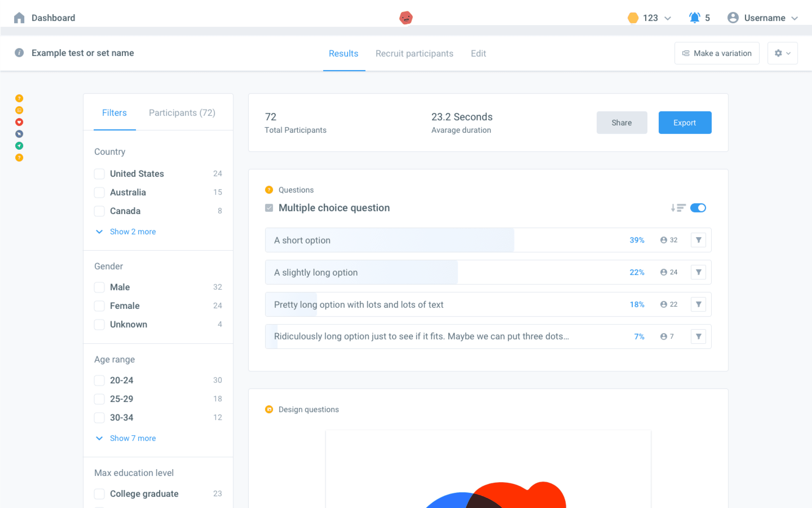
Task: Click the red heart section icon
Action: [x=19, y=122]
